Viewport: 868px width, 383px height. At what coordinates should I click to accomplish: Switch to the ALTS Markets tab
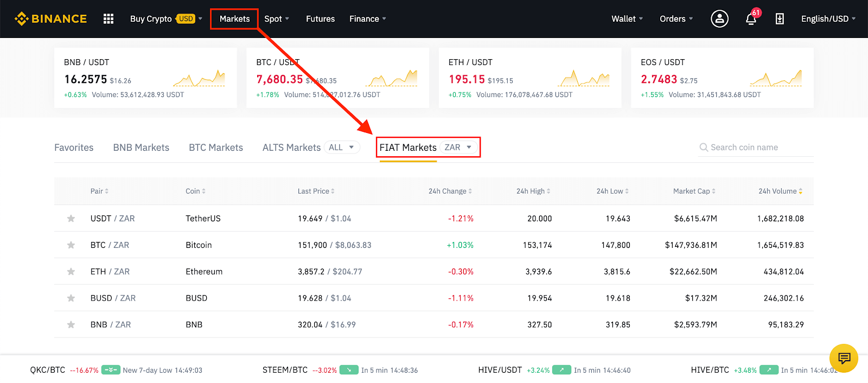[292, 148]
